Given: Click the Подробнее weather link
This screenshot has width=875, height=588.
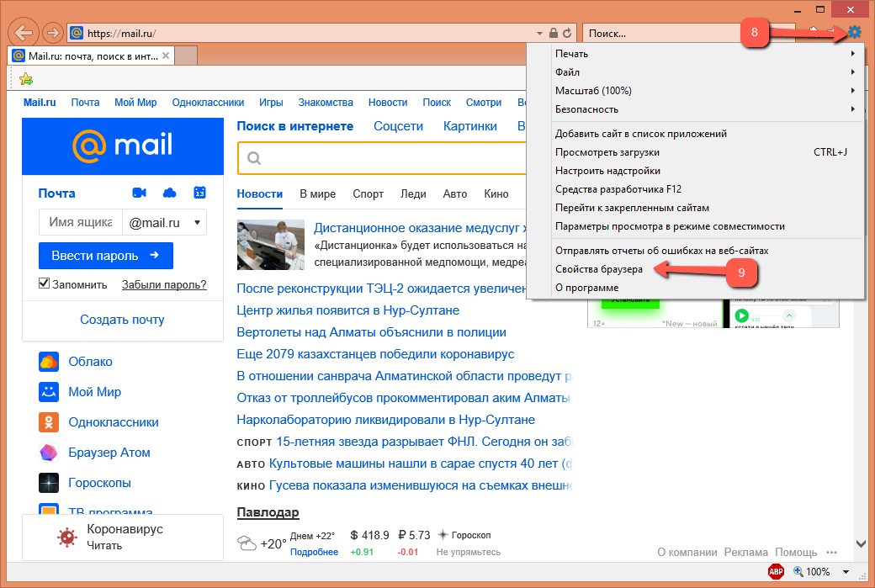Looking at the screenshot, I should [x=314, y=553].
